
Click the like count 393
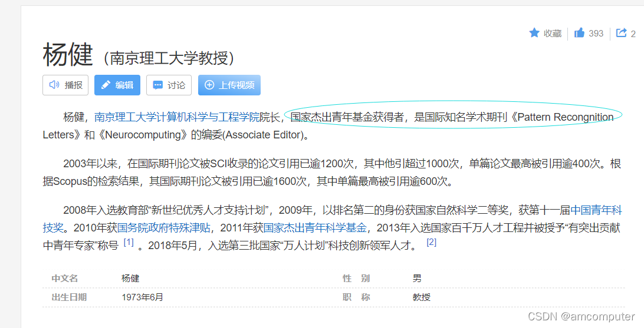point(596,34)
